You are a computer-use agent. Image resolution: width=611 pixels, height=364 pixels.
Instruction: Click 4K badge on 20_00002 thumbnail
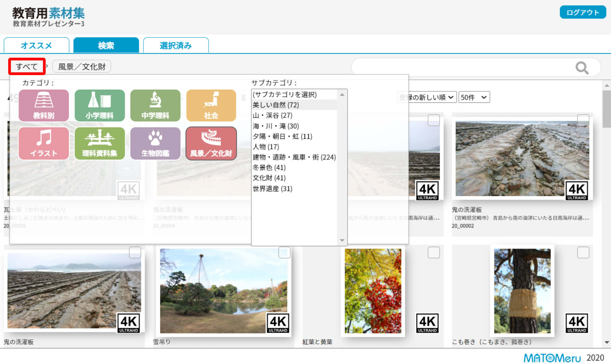click(577, 191)
